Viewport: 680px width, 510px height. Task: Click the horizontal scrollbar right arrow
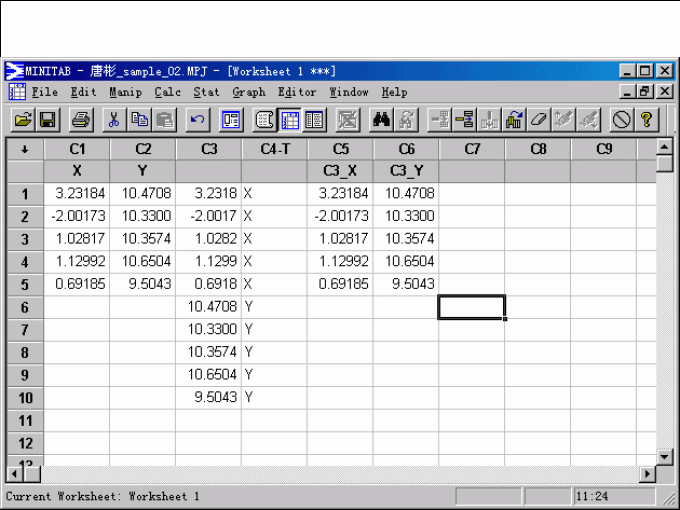click(648, 474)
